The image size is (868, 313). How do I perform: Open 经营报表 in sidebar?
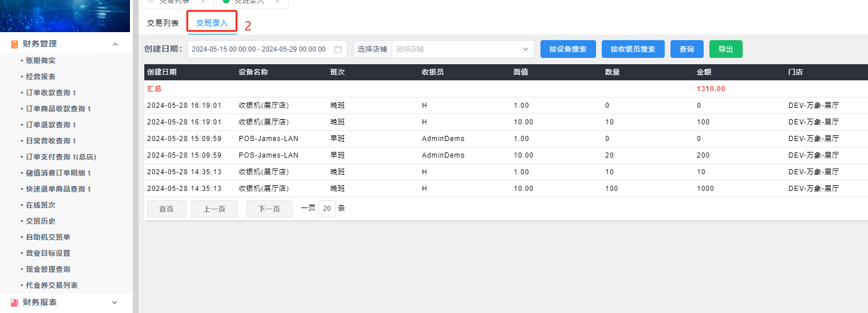tap(41, 76)
